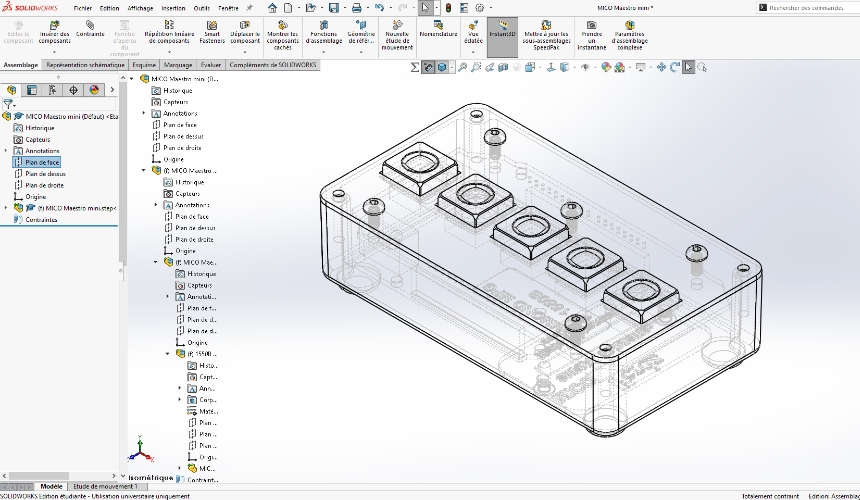860x500 pixels.
Task: Open Représentation schématique tab
Action: tap(85, 65)
